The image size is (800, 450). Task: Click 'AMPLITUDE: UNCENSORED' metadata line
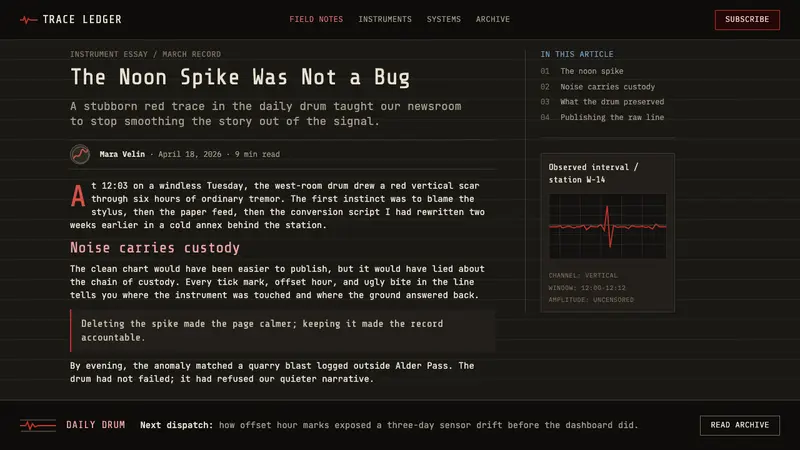[591, 300]
